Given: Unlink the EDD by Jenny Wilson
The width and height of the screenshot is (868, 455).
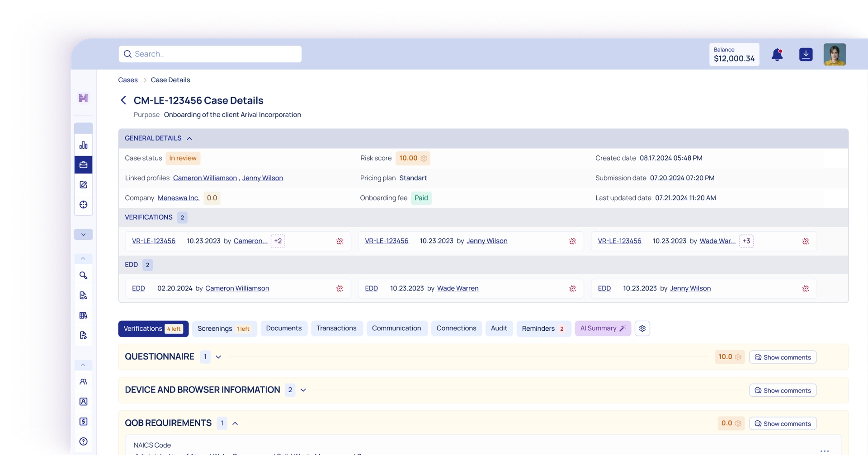Looking at the screenshot, I should 806,289.
